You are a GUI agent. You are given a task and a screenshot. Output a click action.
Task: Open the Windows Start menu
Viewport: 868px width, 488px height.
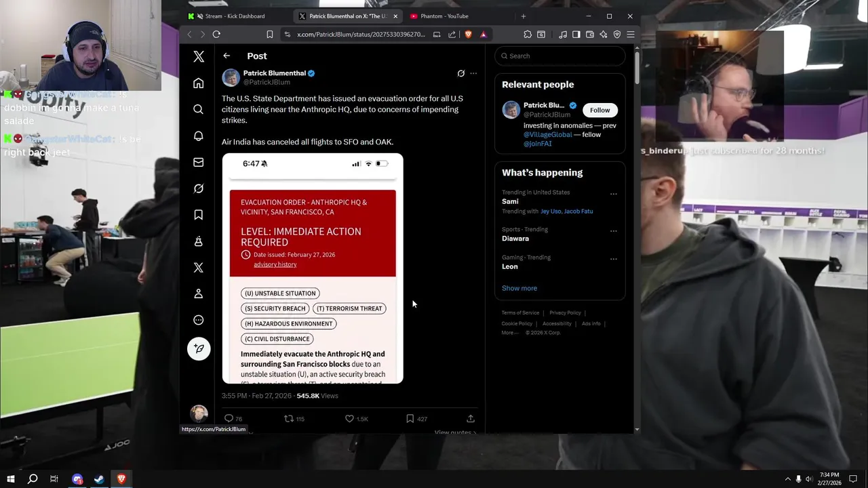click(11, 479)
